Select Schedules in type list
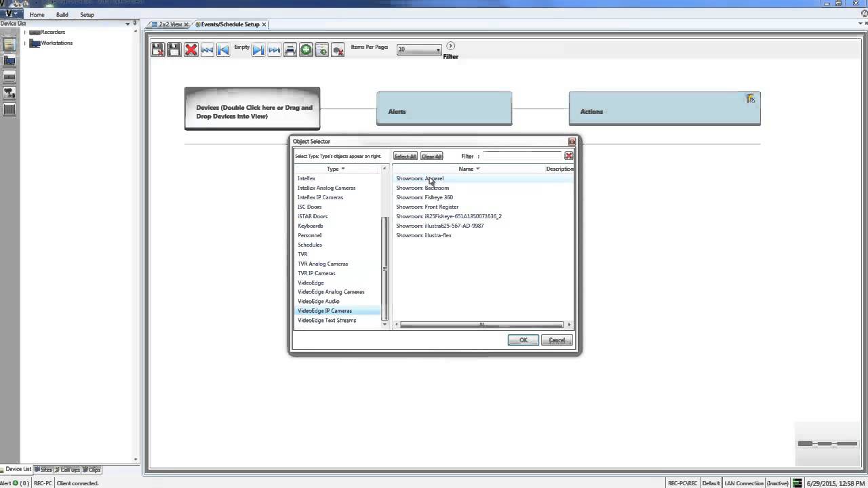The image size is (868, 488). click(x=310, y=245)
